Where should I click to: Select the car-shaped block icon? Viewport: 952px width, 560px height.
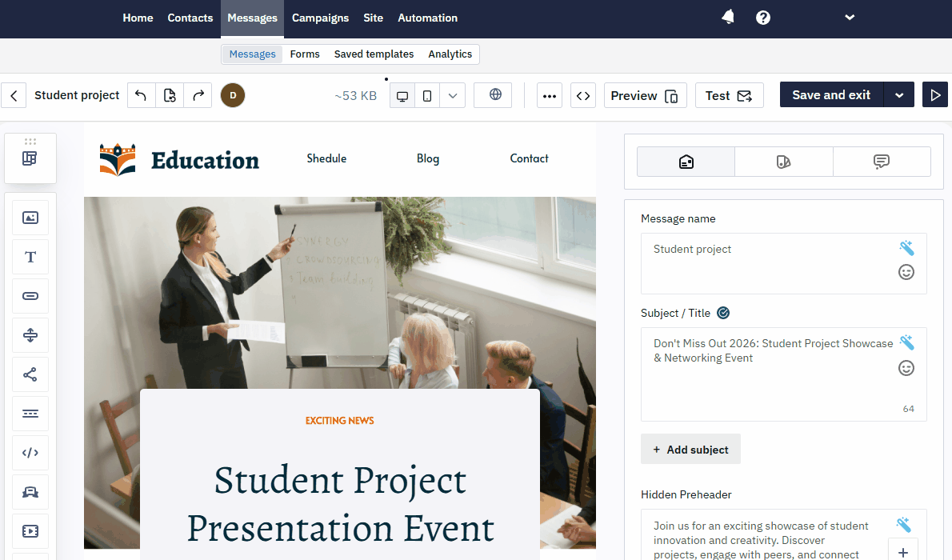tap(30, 492)
